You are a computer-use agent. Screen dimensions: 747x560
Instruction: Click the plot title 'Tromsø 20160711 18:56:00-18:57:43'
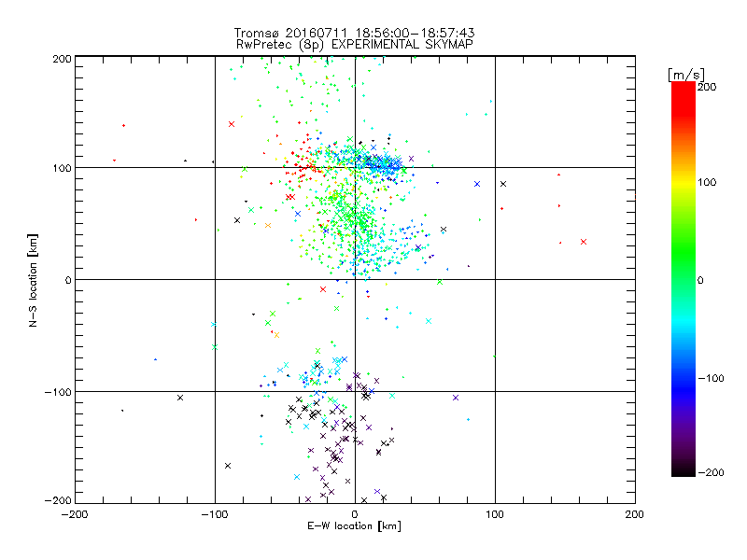pyautogui.click(x=355, y=33)
